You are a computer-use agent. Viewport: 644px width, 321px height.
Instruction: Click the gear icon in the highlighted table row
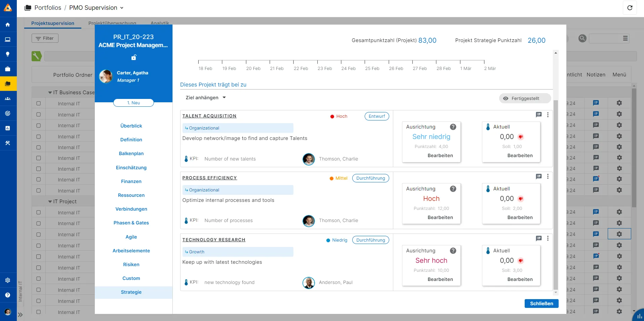click(619, 234)
